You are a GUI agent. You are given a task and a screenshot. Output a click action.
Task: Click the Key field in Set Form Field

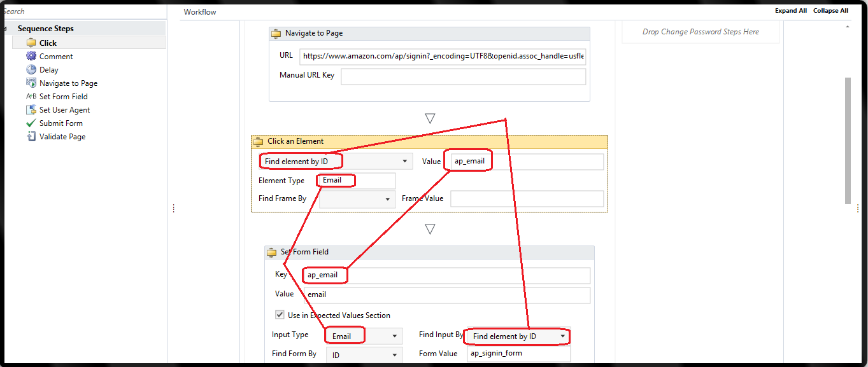tap(447, 275)
